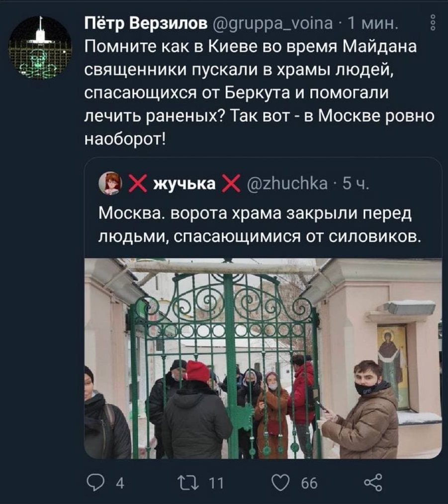Tap the Пётр Верзилов display name
This screenshot has height=504, width=448.
click(146, 23)
